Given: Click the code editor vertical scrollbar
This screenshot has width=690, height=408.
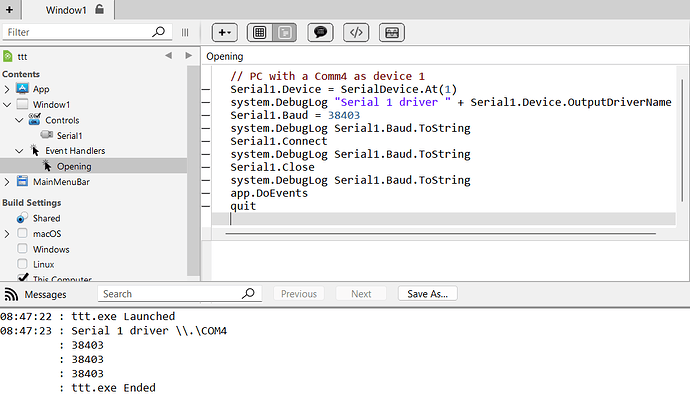Looking at the screenshot, I should coord(683,140).
